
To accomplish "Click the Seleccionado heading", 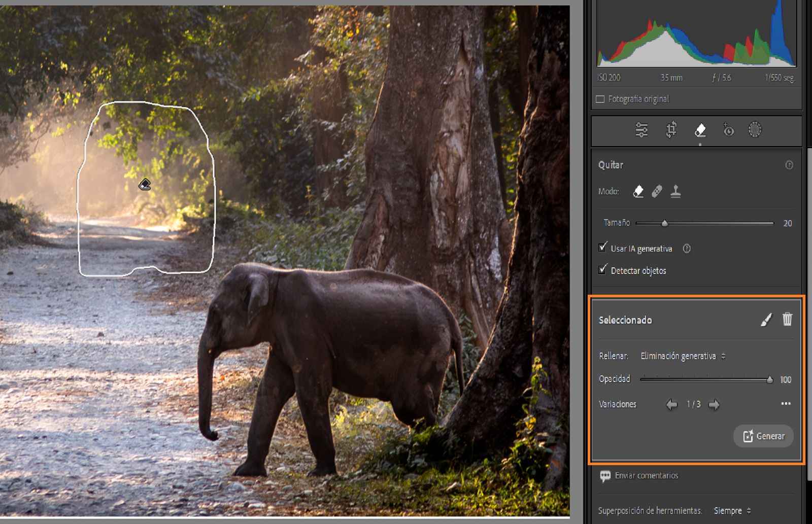I will [x=625, y=320].
